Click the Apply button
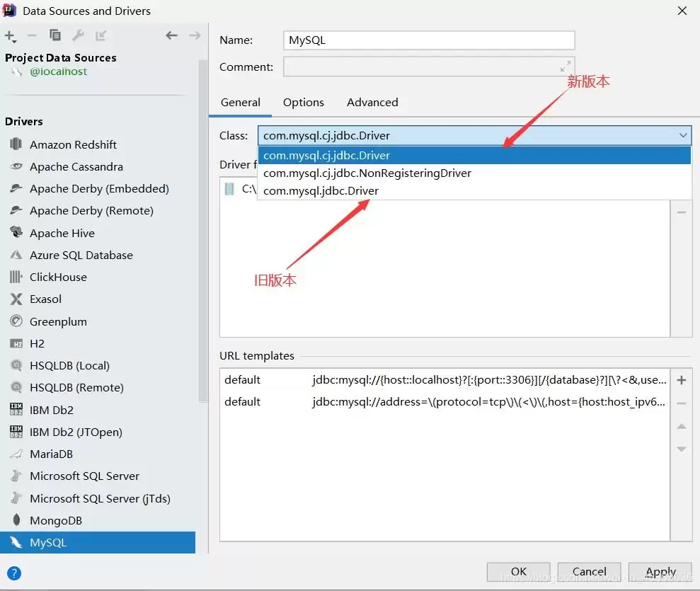Screen dimensions: 700x591 tap(660, 572)
